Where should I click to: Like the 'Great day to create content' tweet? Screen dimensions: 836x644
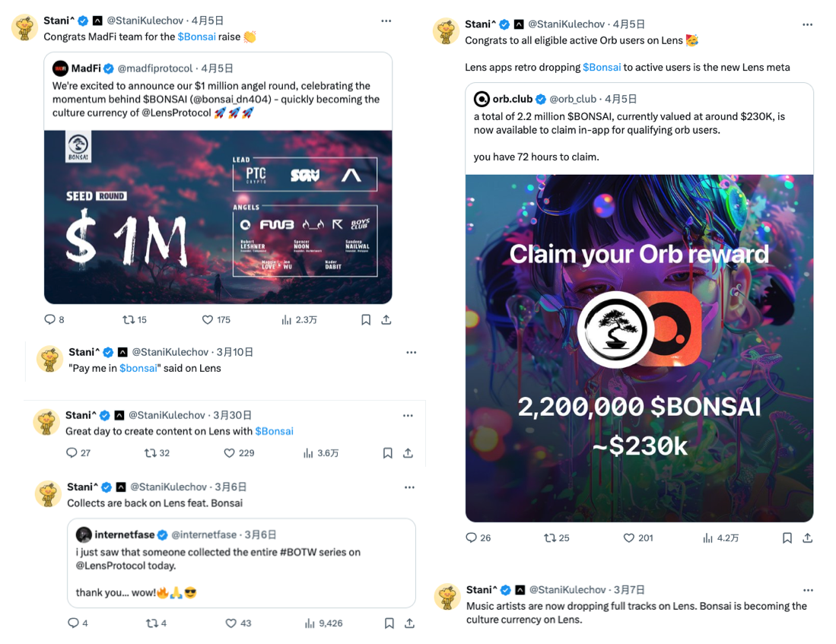pos(229,453)
